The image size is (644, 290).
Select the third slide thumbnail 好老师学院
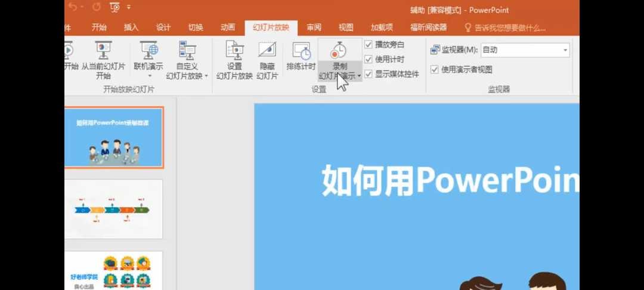(x=113, y=272)
